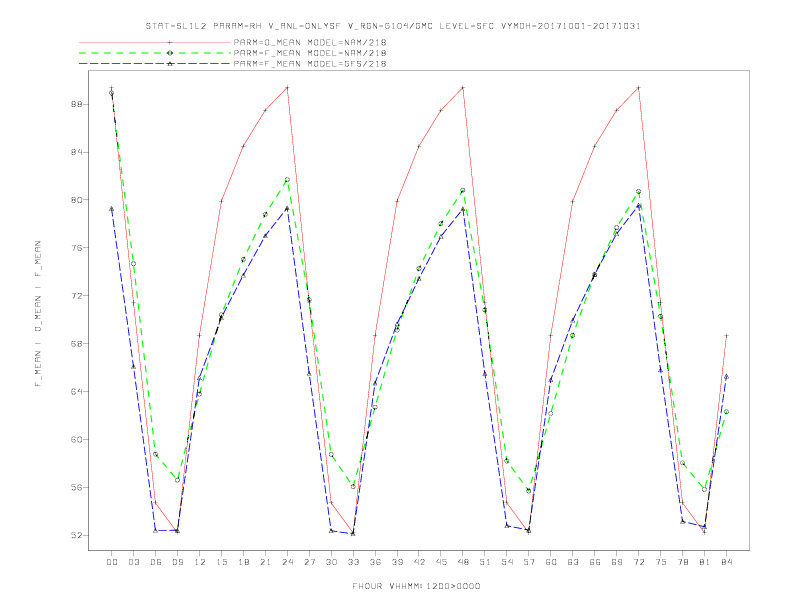Click x-axis forecast hour label 54
Image resolution: width=792 pixels, height=612 pixels.
pyautogui.click(x=507, y=562)
